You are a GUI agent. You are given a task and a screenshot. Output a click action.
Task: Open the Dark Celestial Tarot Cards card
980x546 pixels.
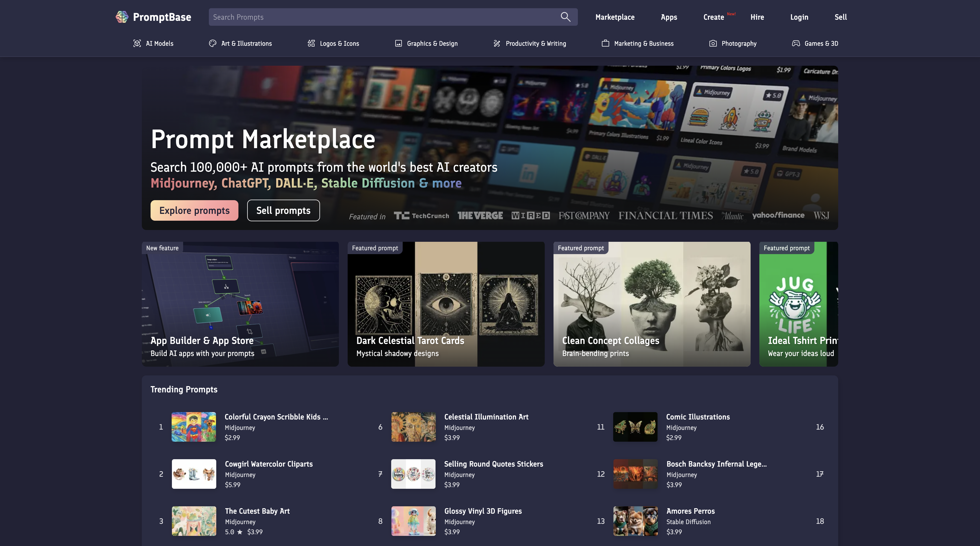(446, 304)
